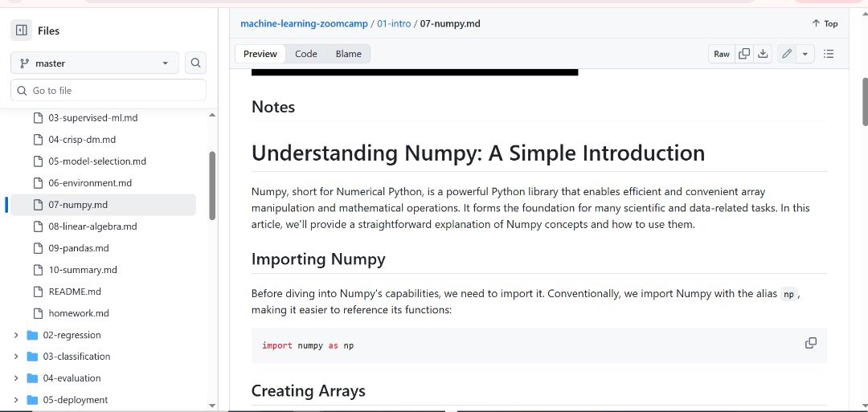The width and height of the screenshot is (868, 412).
Task: Collapse the Files side panel icon
Action: click(22, 31)
